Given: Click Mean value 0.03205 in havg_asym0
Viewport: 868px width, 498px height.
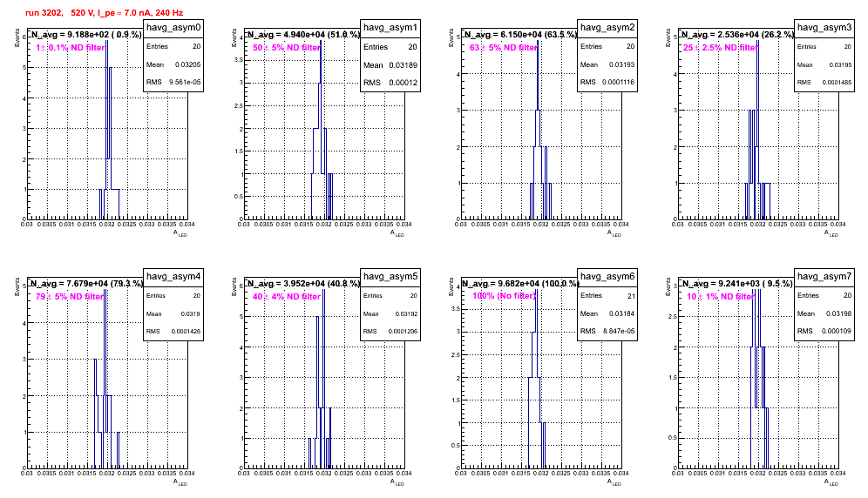Looking at the screenshot, I should [187, 64].
